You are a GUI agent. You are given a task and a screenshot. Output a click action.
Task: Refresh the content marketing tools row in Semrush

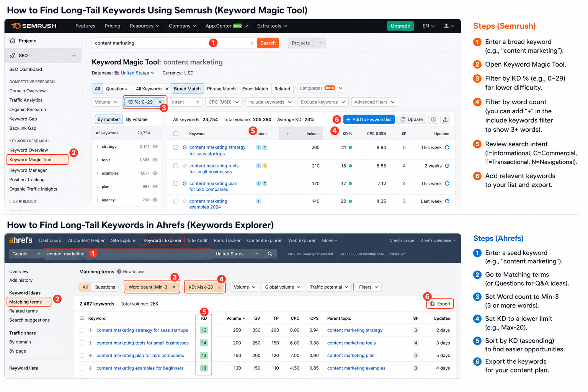pyautogui.click(x=447, y=166)
